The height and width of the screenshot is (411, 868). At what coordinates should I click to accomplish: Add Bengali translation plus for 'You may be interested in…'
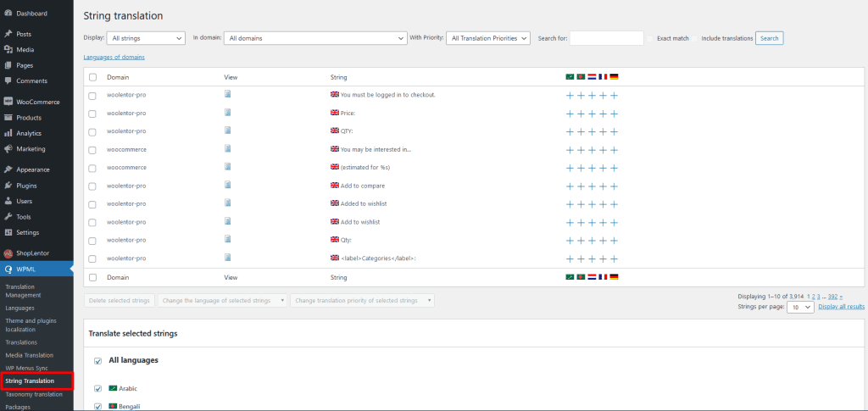pyautogui.click(x=581, y=150)
